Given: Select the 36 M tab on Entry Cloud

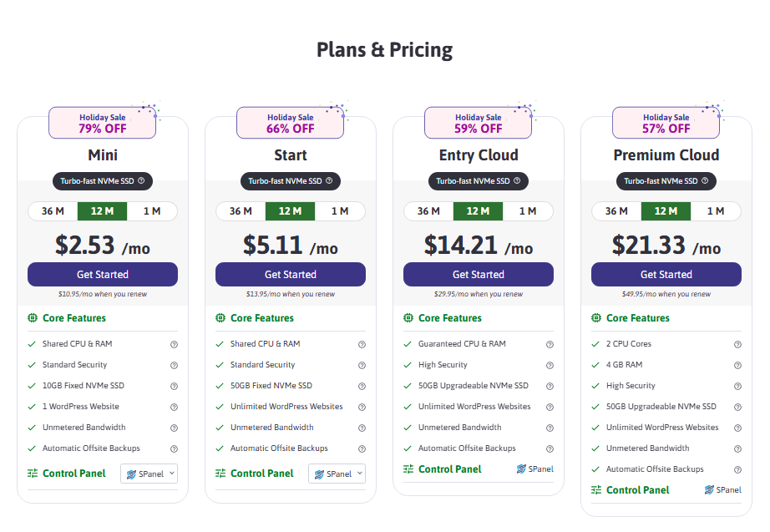Looking at the screenshot, I should [x=428, y=211].
